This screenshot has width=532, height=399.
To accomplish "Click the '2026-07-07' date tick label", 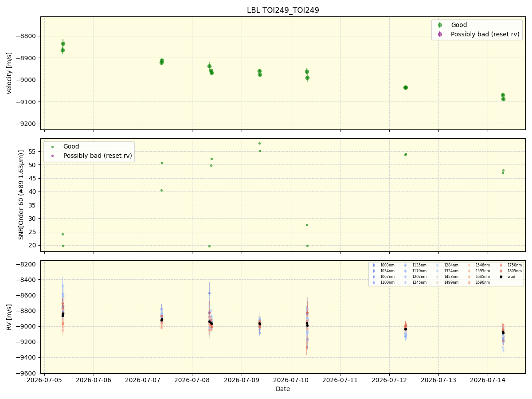I will point(143,380).
